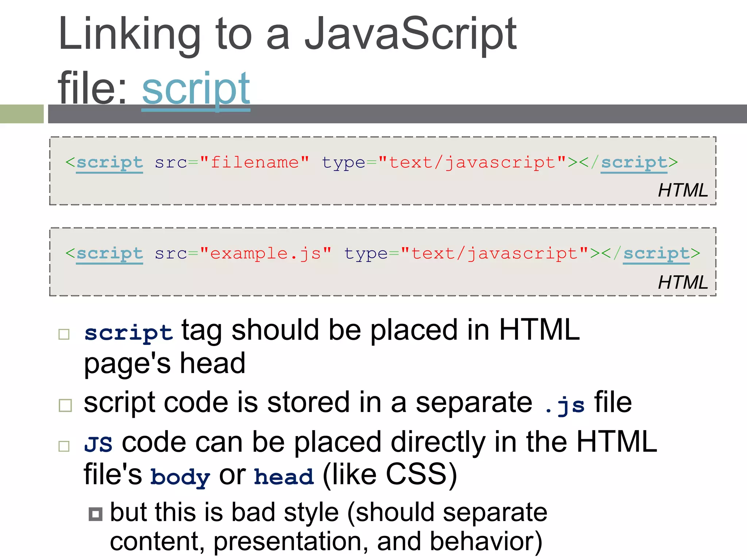Click the 'src' attribute in the first code box

tap(171, 163)
